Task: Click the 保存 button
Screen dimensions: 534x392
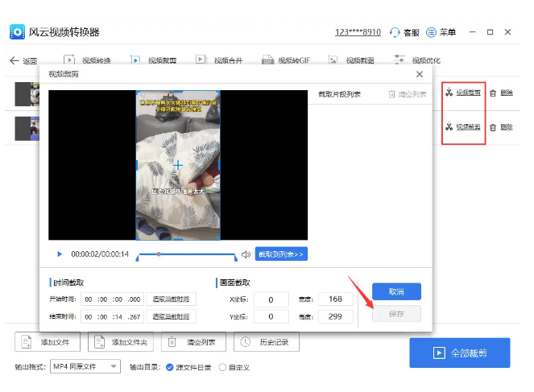Action: coord(396,314)
